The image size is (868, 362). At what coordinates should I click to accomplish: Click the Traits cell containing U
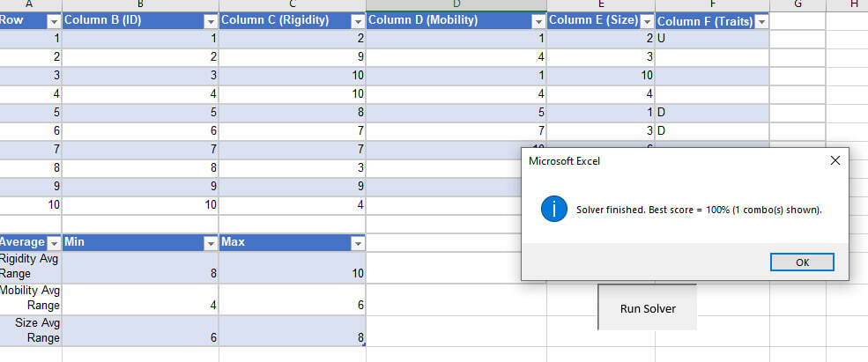(712, 39)
